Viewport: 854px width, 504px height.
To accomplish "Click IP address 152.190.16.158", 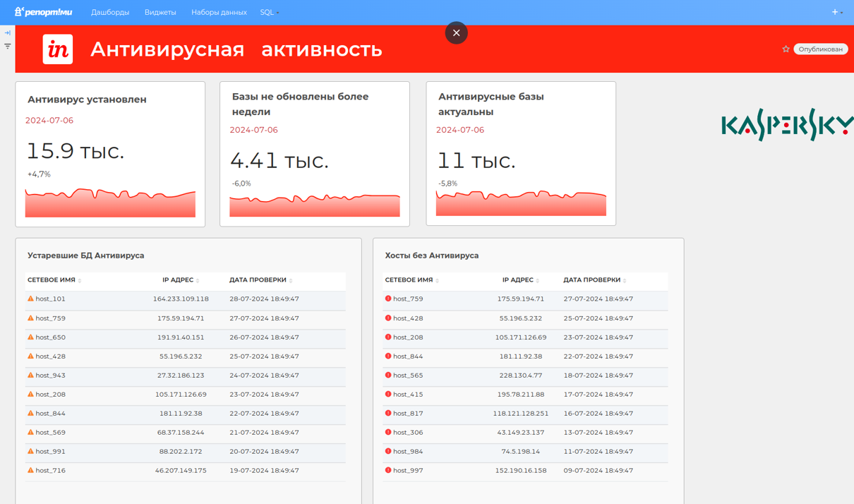I will 520,471.
